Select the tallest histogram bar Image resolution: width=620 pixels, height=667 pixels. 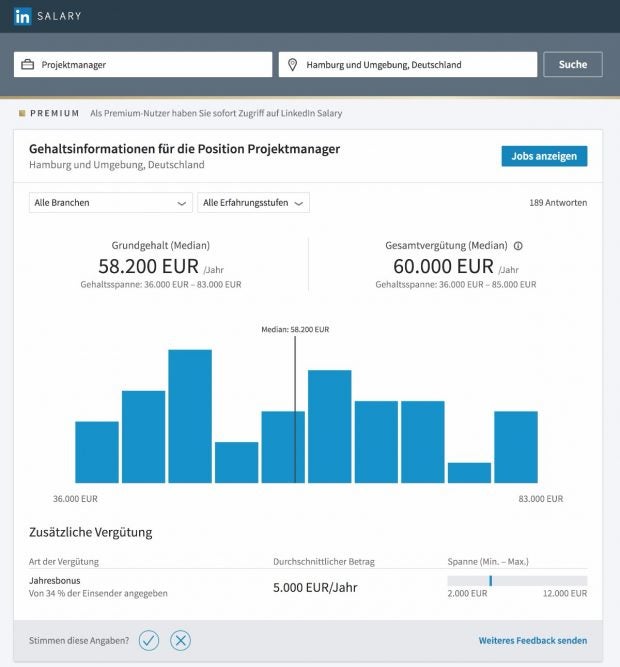(x=190, y=416)
